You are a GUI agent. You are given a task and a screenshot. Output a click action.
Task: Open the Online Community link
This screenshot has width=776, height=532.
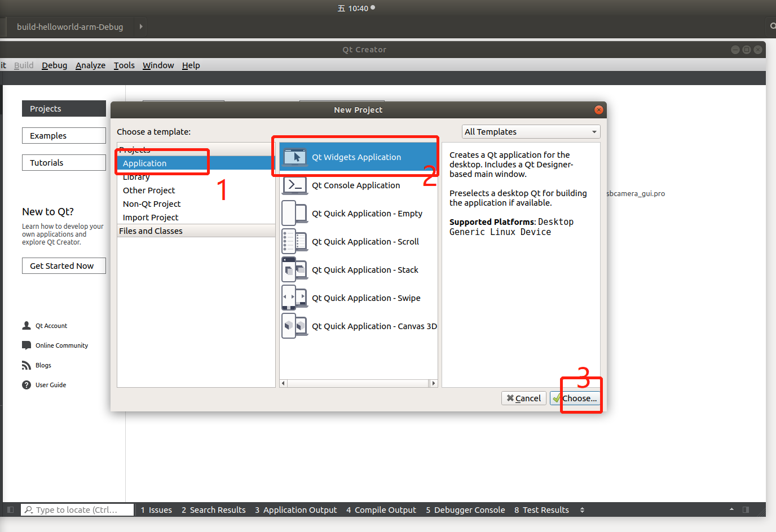click(x=61, y=345)
